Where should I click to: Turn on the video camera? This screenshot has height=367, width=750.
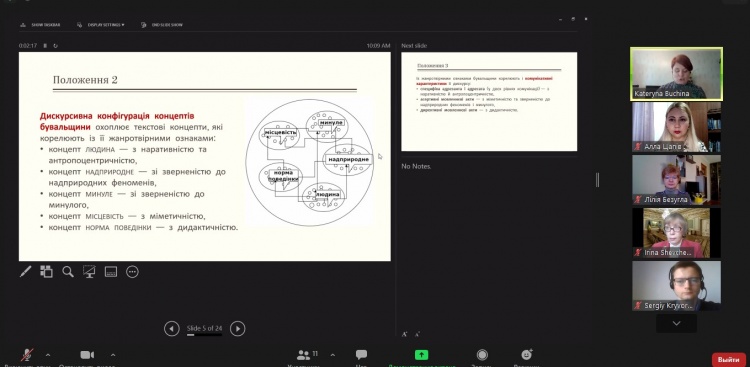[x=87, y=355]
